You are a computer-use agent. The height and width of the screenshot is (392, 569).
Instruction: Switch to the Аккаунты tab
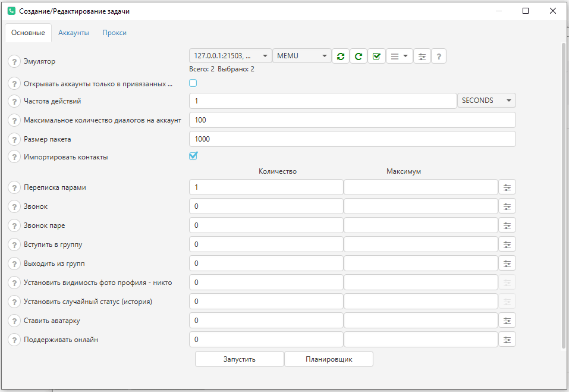pyautogui.click(x=74, y=33)
